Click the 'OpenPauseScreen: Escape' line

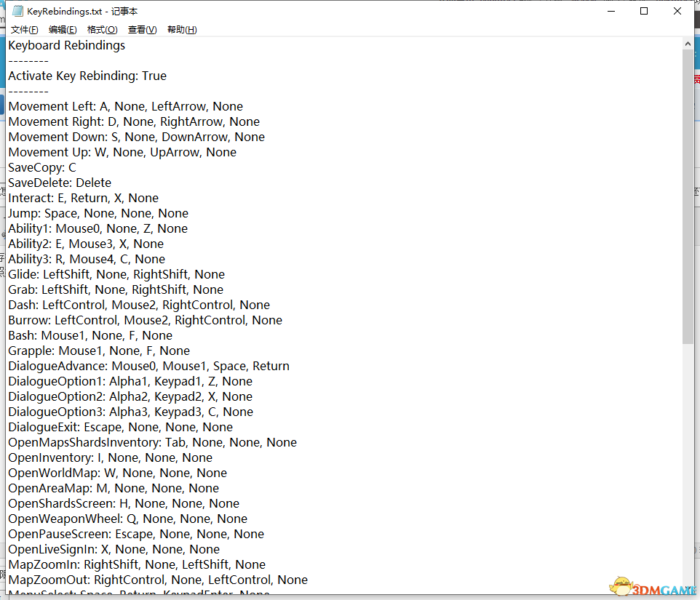tap(136, 534)
